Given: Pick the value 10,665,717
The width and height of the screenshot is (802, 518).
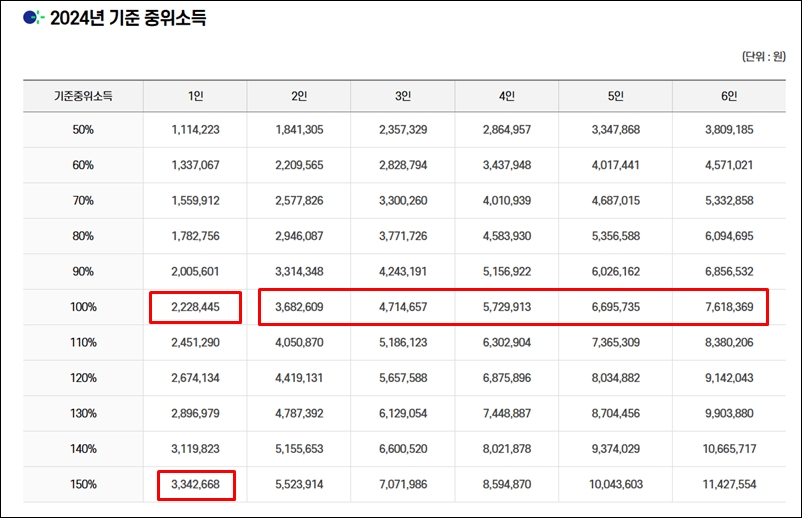Looking at the screenshot, I should pyautogui.click(x=729, y=449).
